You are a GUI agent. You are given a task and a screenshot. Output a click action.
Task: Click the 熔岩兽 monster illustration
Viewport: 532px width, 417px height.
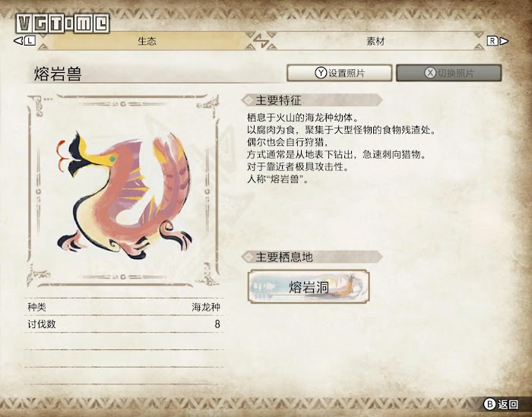123,193
